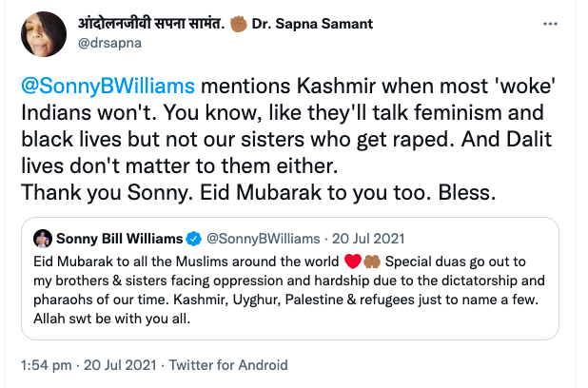
Task: Click the 1:54 pm tweet timestamp
Action: 48,363
